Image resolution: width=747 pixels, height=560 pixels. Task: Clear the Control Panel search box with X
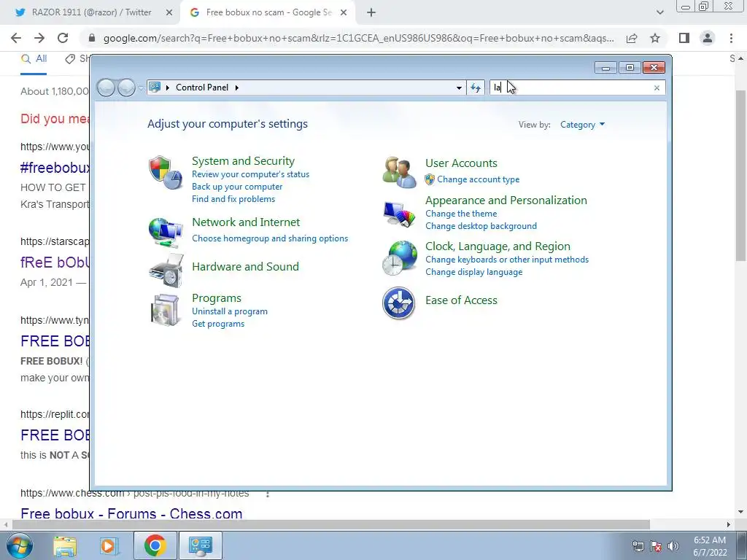pos(657,87)
